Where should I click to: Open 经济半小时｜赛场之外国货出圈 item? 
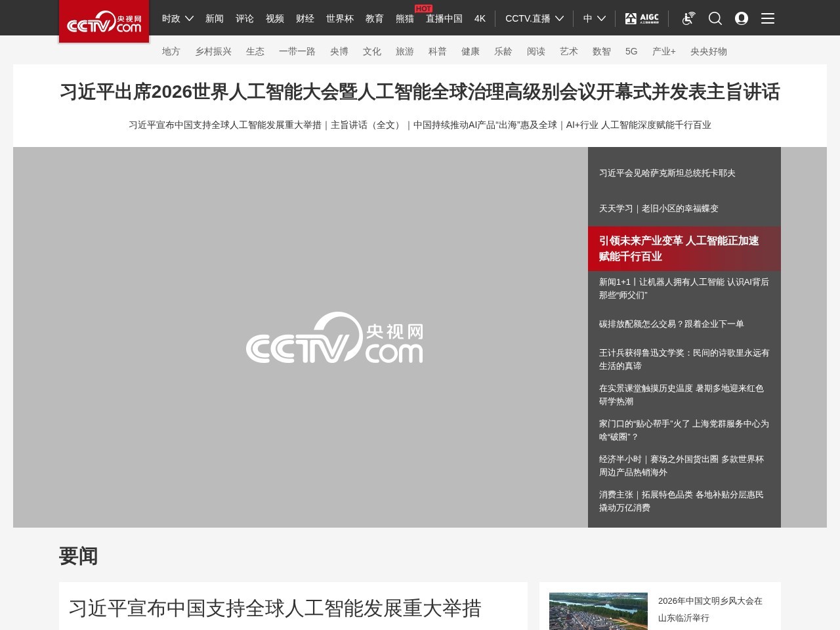click(x=681, y=466)
